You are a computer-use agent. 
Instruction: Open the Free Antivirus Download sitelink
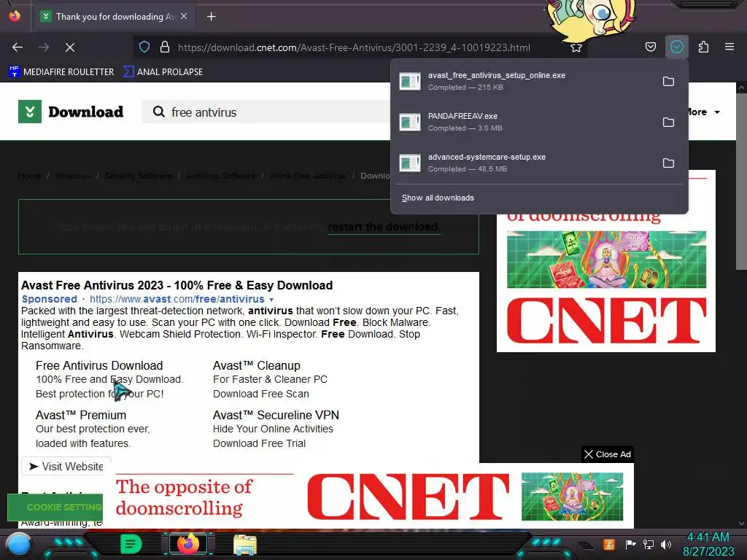click(99, 365)
